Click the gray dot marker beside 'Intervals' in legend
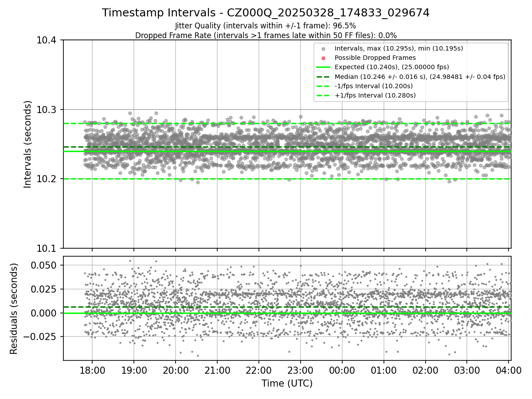The height and width of the screenshot is (399, 532). pos(323,49)
